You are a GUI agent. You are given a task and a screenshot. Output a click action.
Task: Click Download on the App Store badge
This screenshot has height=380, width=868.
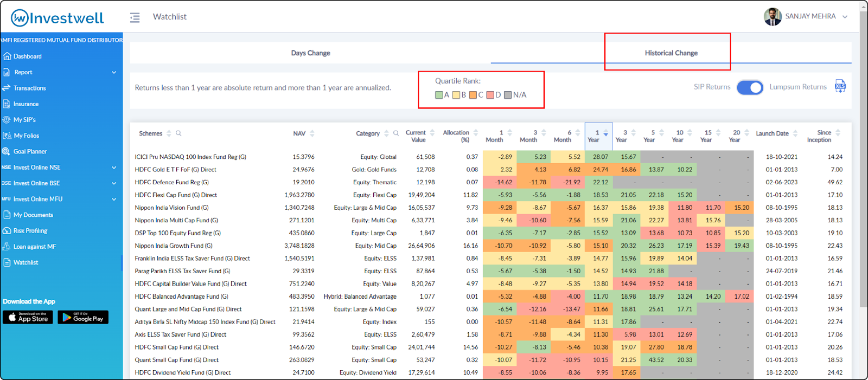coord(28,317)
